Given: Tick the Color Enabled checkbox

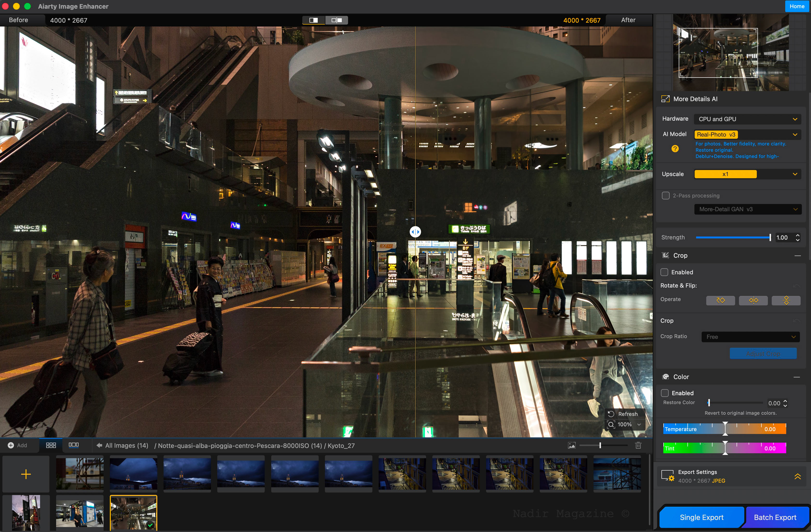Looking at the screenshot, I should point(665,393).
